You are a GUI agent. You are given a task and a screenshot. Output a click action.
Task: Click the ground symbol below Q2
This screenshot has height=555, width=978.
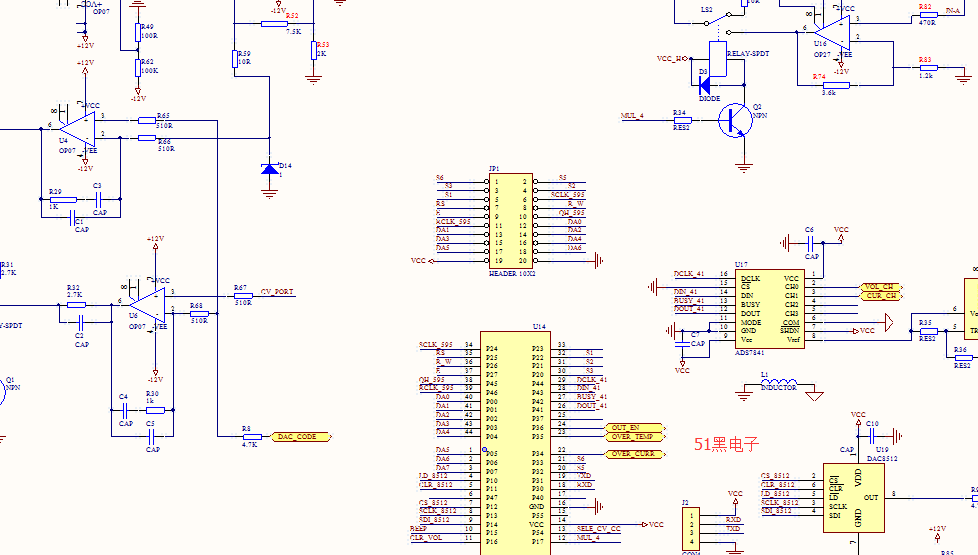tap(743, 167)
